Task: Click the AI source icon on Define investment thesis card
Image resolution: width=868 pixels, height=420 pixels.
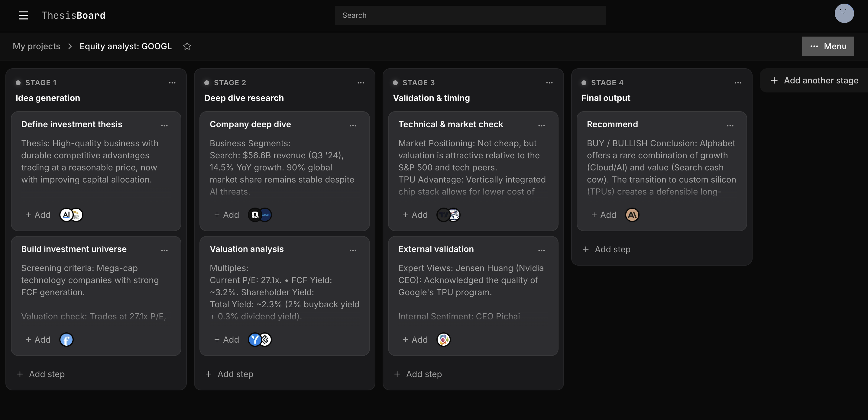Action: (x=66, y=215)
